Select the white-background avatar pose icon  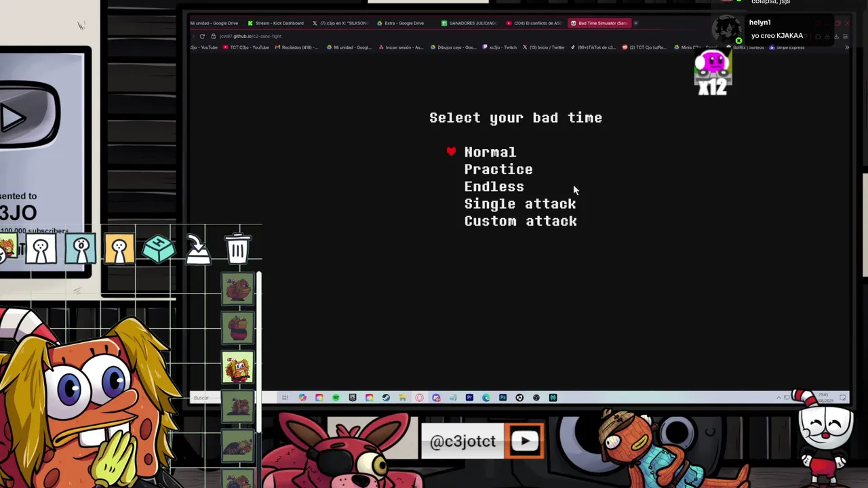41,249
